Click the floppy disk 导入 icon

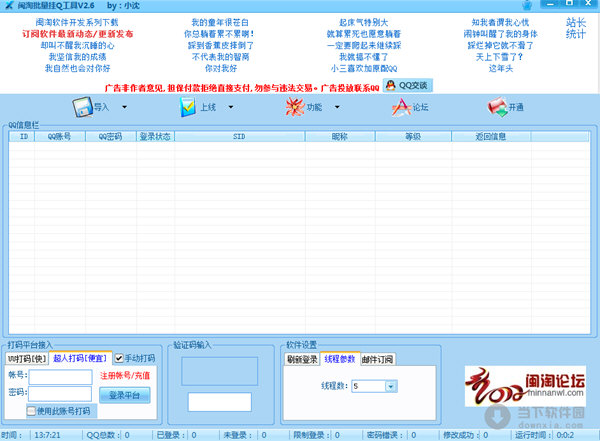pos(83,107)
